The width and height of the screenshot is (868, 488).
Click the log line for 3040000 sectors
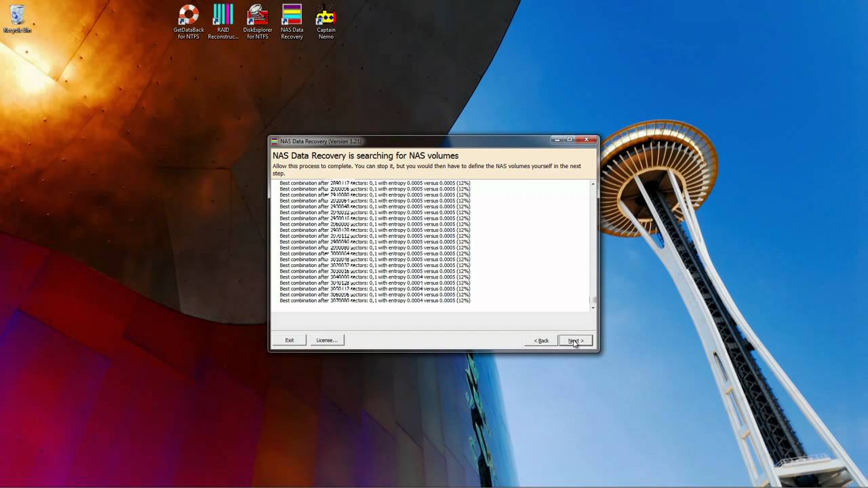click(x=375, y=277)
